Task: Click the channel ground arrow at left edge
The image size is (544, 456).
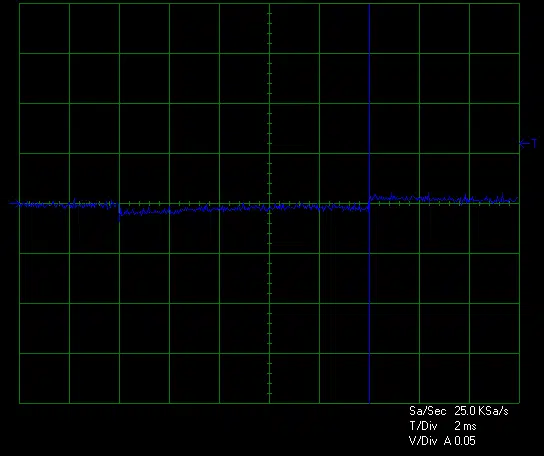Action: click(14, 203)
